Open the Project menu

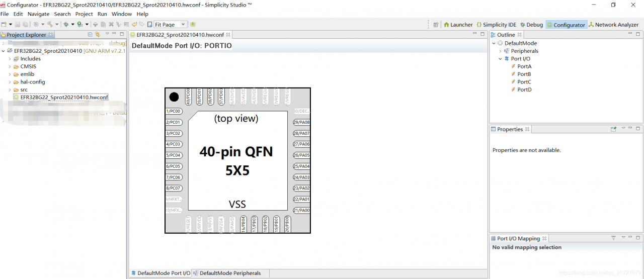point(84,14)
